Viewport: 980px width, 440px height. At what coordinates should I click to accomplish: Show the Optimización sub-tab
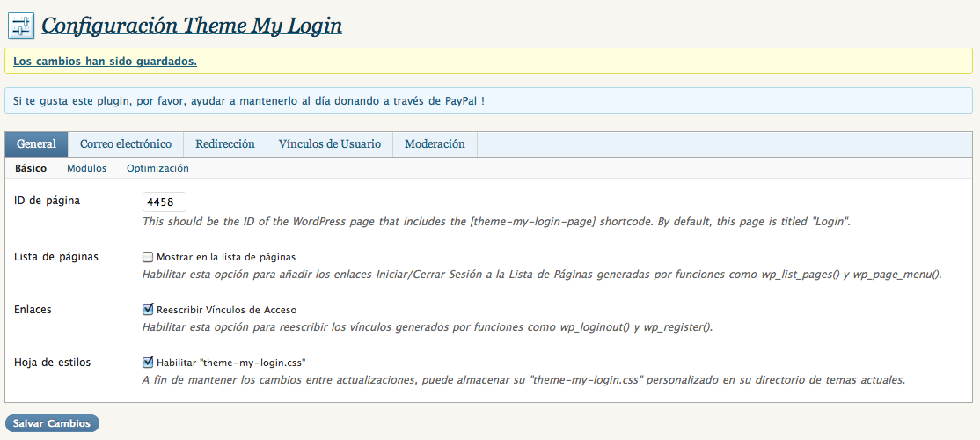(157, 168)
